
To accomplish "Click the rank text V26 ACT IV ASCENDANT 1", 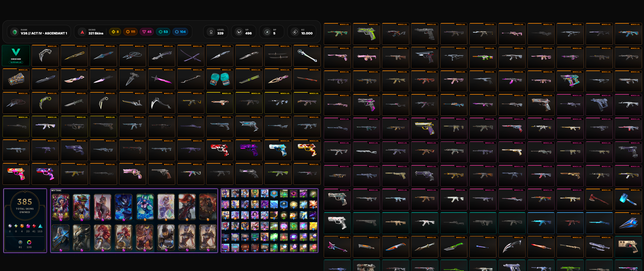I will [x=44, y=33].
